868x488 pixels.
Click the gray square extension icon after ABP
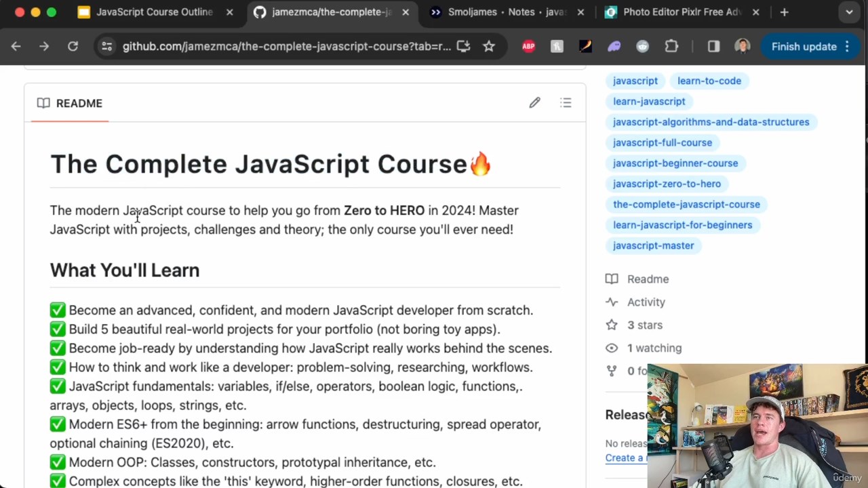[x=557, y=46]
